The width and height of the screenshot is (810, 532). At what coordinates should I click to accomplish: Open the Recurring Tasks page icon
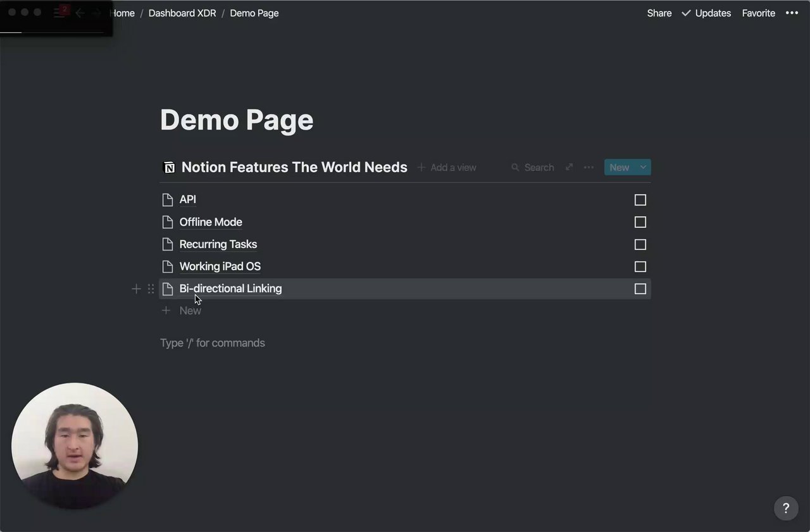[168, 244]
